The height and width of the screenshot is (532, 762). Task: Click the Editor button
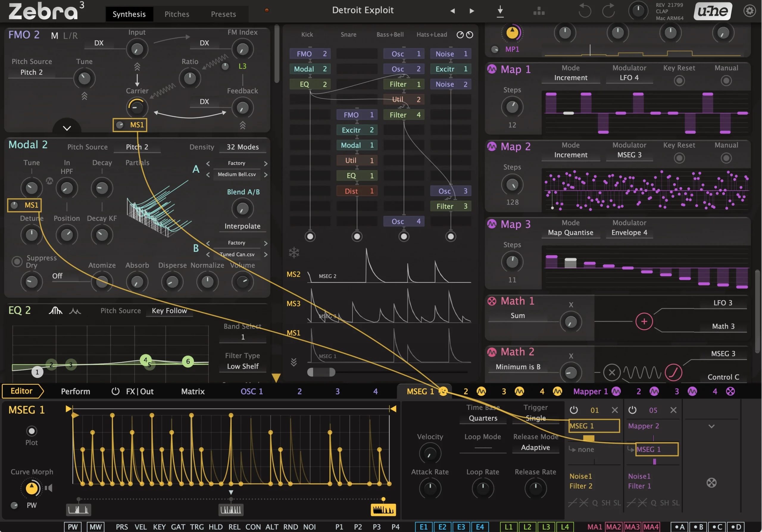22,391
